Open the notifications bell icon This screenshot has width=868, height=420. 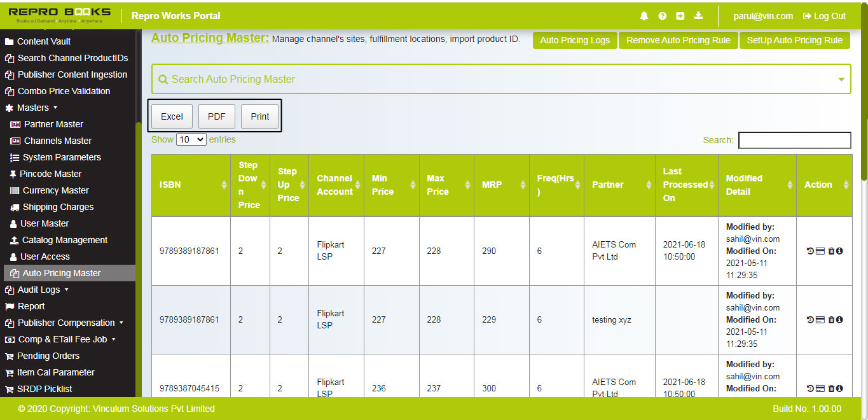tap(644, 16)
